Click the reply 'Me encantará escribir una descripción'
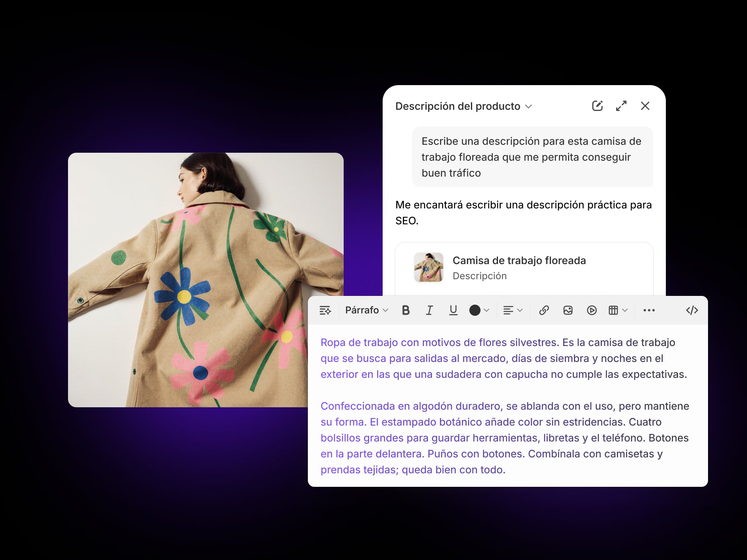 coord(523,213)
